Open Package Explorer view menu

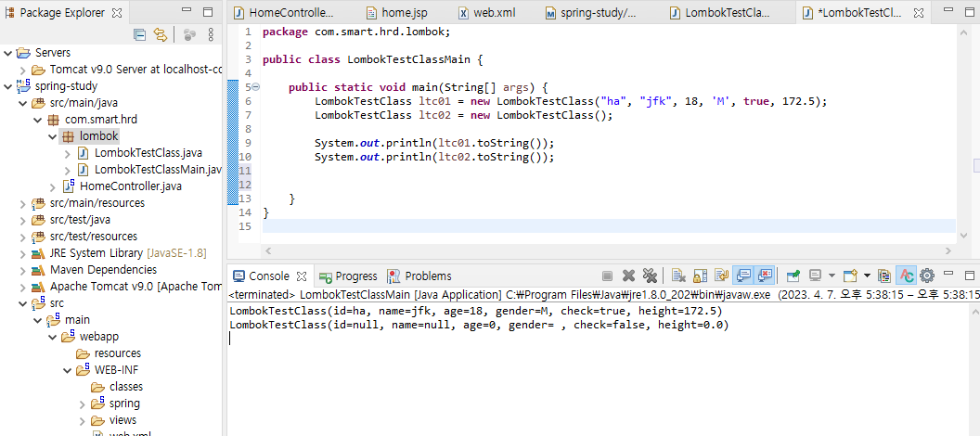211,35
